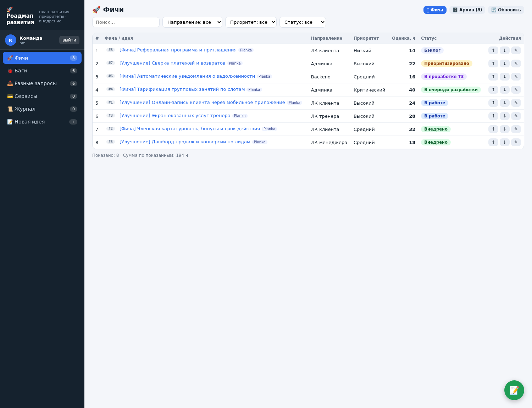Open the Сервисы section
This screenshot has width=532, height=408.
pos(42,96)
